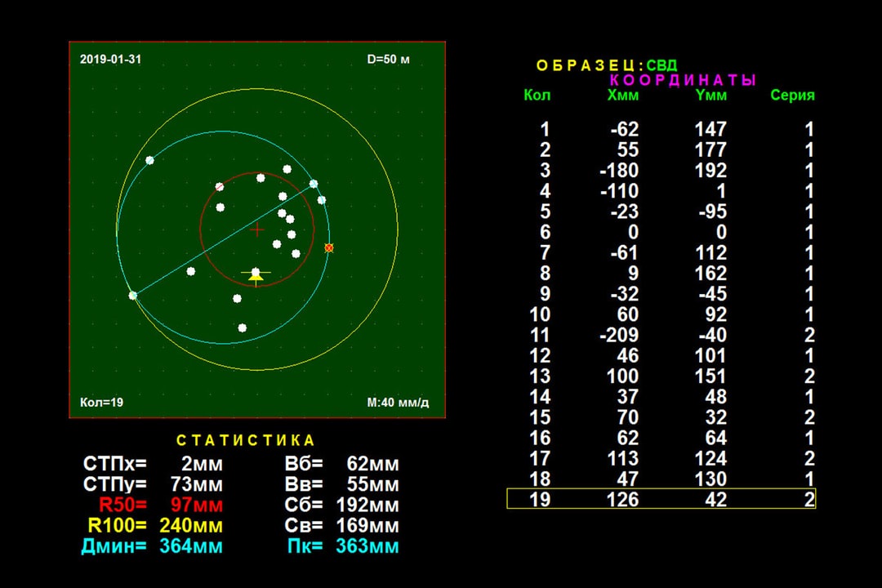Select the yellow triangle marker on the target
The image size is (882, 588).
tap(256, 278)
